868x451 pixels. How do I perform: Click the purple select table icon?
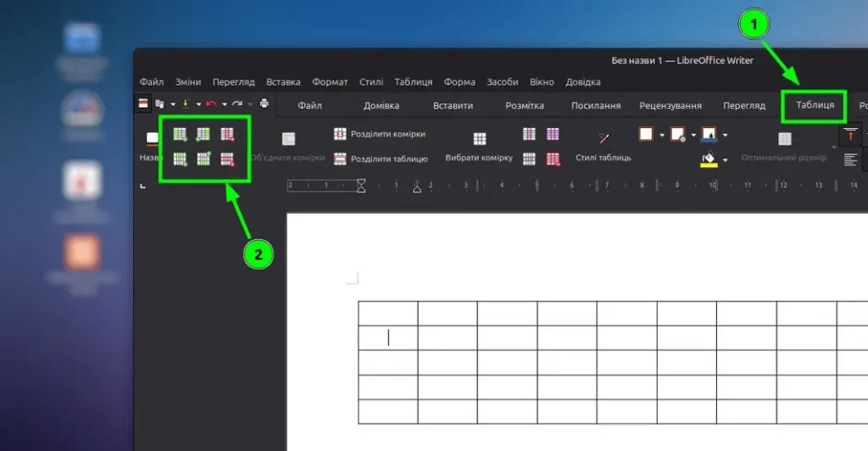(553, 134)
